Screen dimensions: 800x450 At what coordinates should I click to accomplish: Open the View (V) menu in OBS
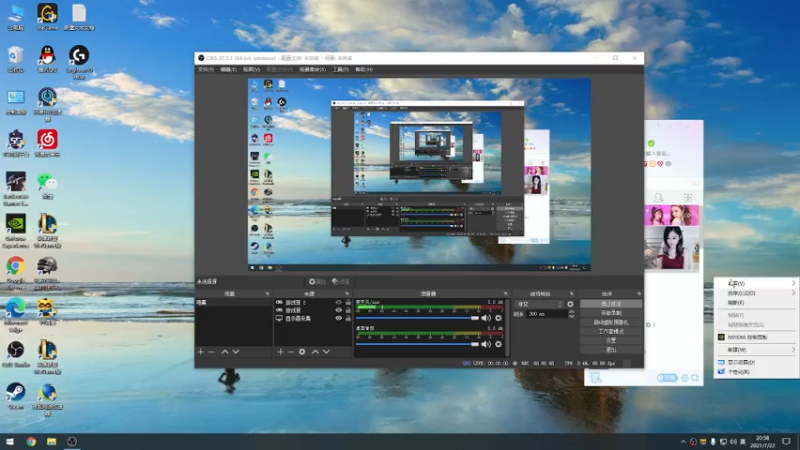coord(251,69)
